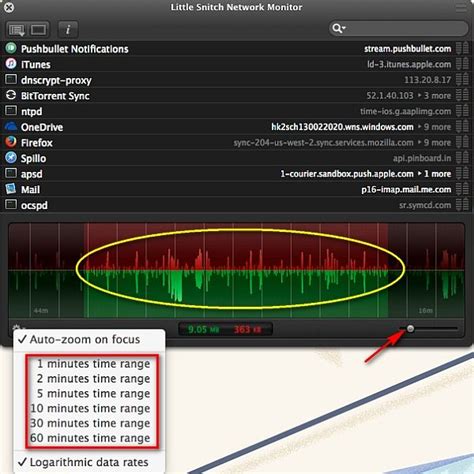Screen dimensions: 474x474
Task: Click the time range zoom slider knob
Action: (x=410, y=329)
